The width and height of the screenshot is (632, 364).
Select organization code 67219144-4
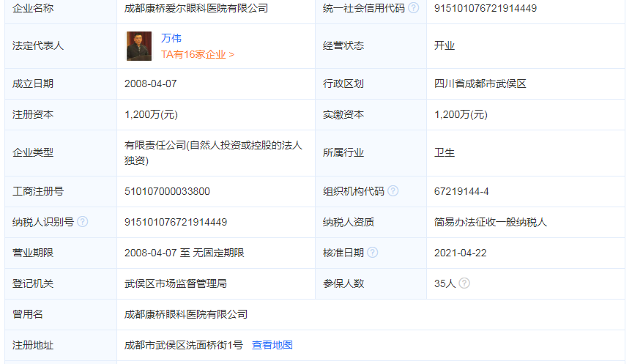pyautogui.click(x=461, y=191)
